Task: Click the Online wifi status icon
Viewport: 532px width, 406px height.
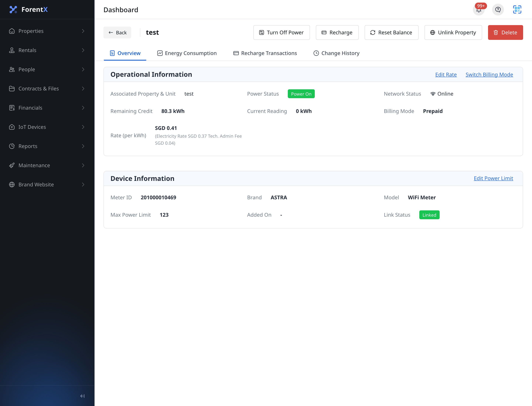Action: [433, 94]
